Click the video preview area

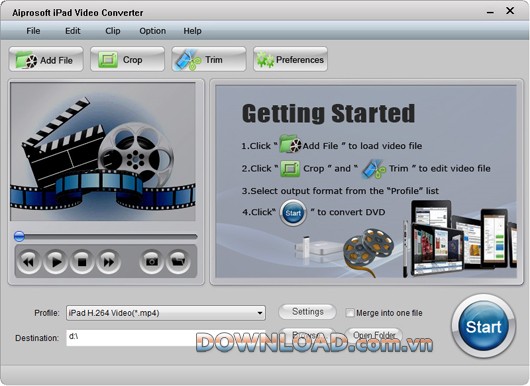coord(103,151)
